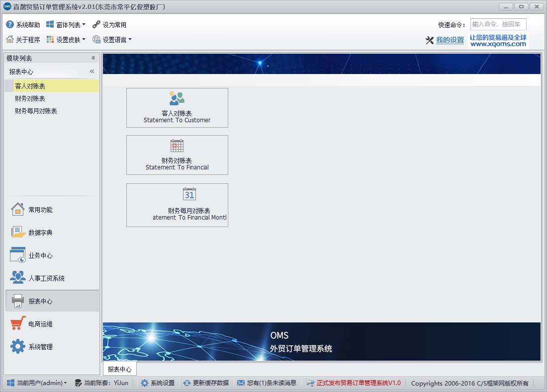This screenshot has height=392, width=547.
Task: Click the 业务中心 window icon
Action: tap(18, 255)
